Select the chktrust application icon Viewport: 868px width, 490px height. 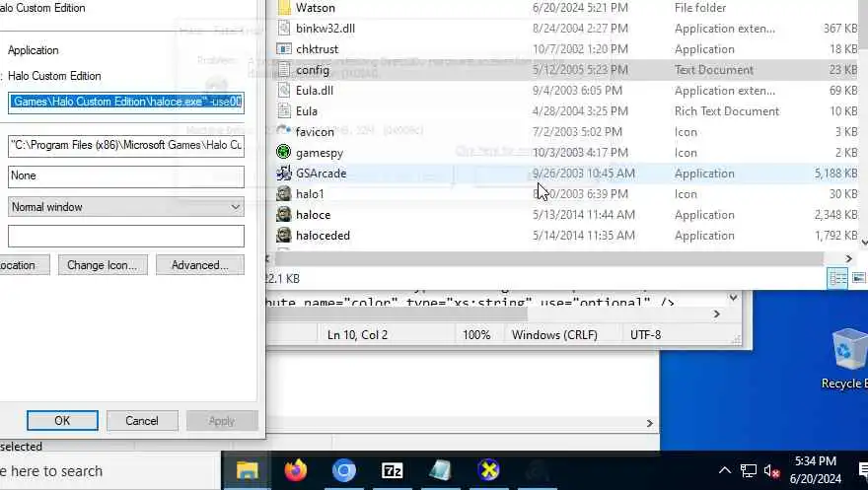[284, 49]
